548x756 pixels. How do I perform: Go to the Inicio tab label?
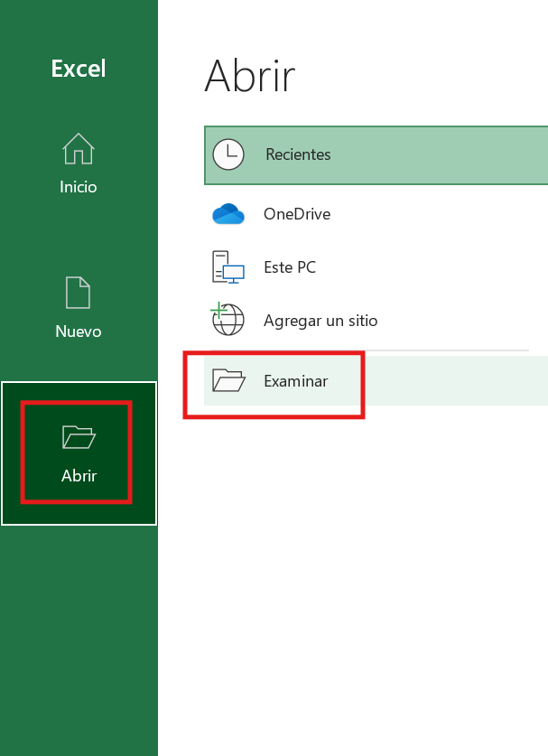[x=79, y=187]
